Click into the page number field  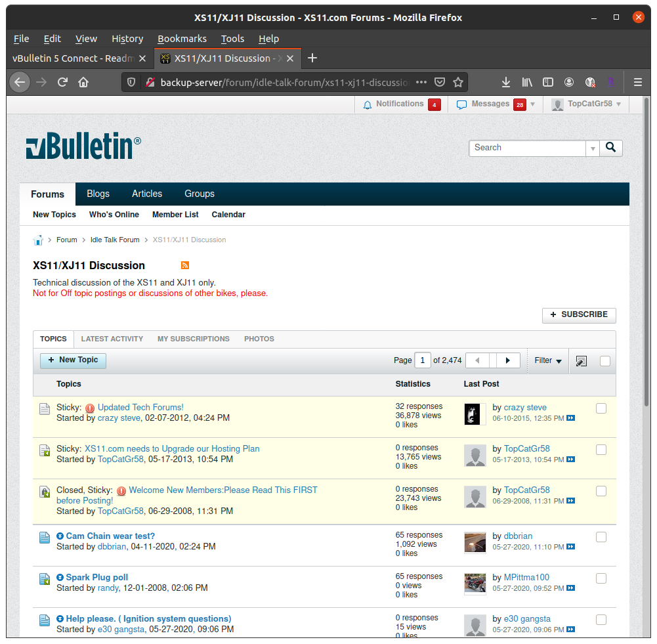423,360
